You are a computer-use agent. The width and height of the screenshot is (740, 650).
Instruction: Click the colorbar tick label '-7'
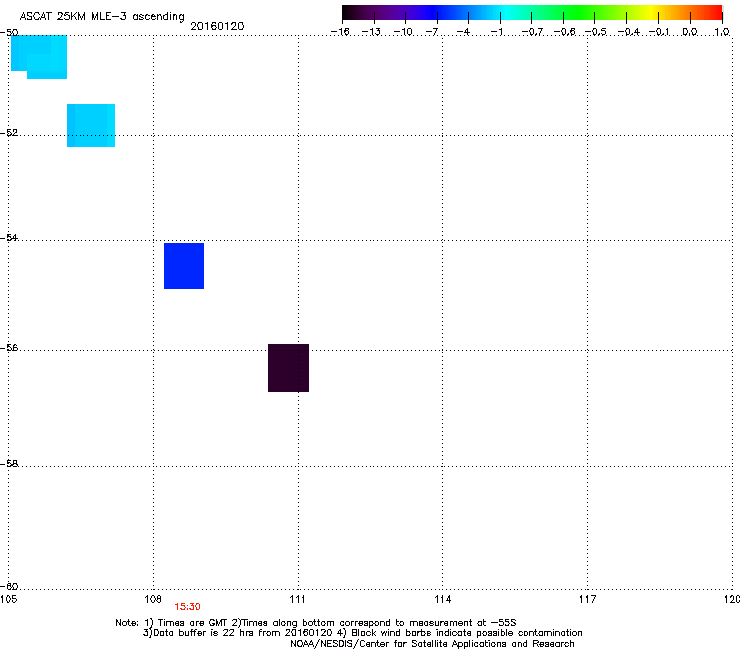[x=432, y=32]
